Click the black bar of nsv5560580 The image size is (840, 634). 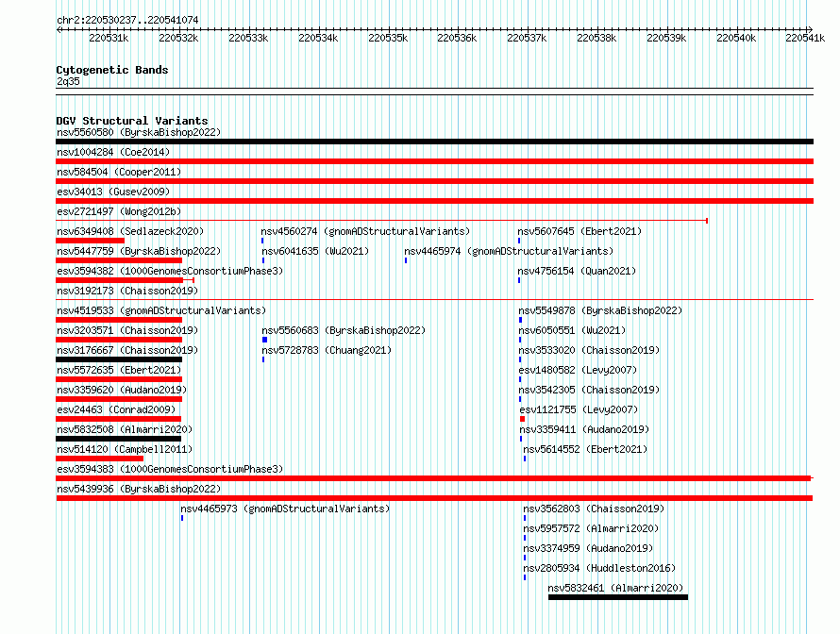click(434, 142)
